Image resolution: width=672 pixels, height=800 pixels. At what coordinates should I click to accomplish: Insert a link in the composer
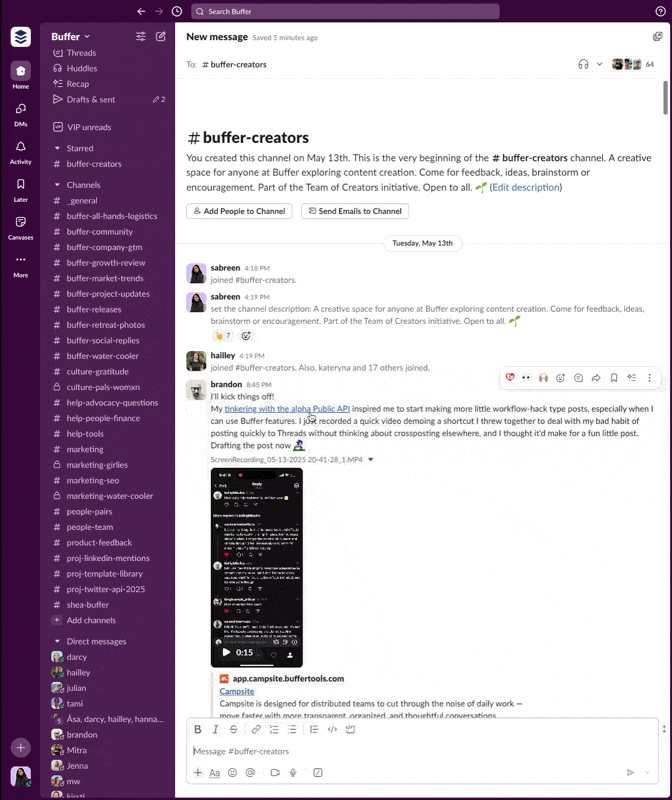(x=256, y=730)
